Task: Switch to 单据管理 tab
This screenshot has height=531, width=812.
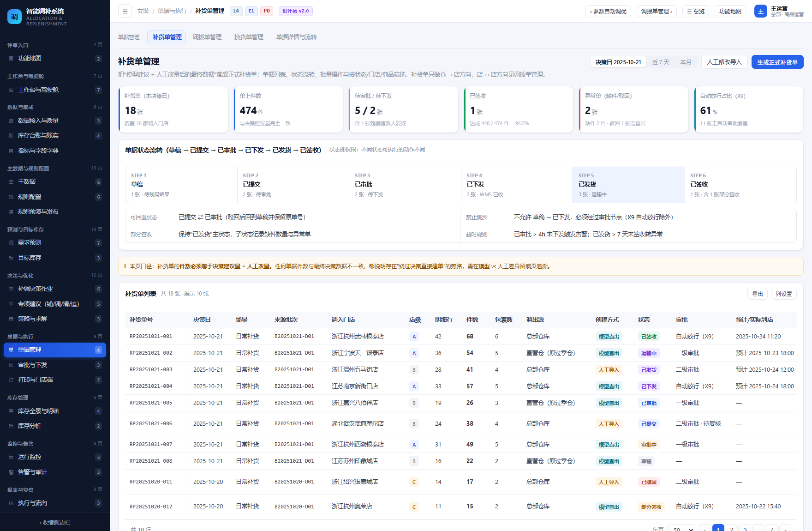Action: tap(129, 37)
